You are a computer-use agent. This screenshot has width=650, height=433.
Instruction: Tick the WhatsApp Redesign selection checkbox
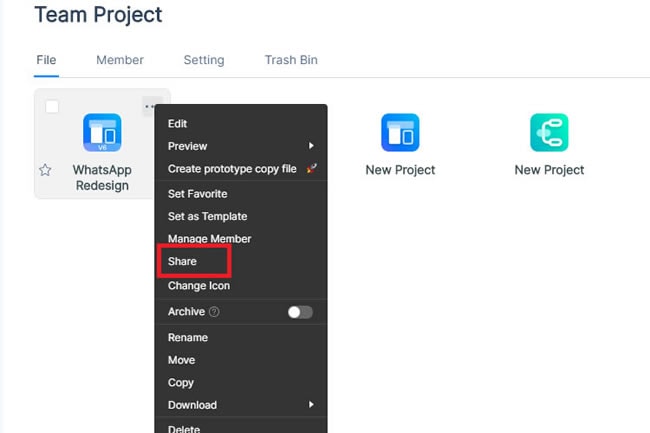click(52, 106)
